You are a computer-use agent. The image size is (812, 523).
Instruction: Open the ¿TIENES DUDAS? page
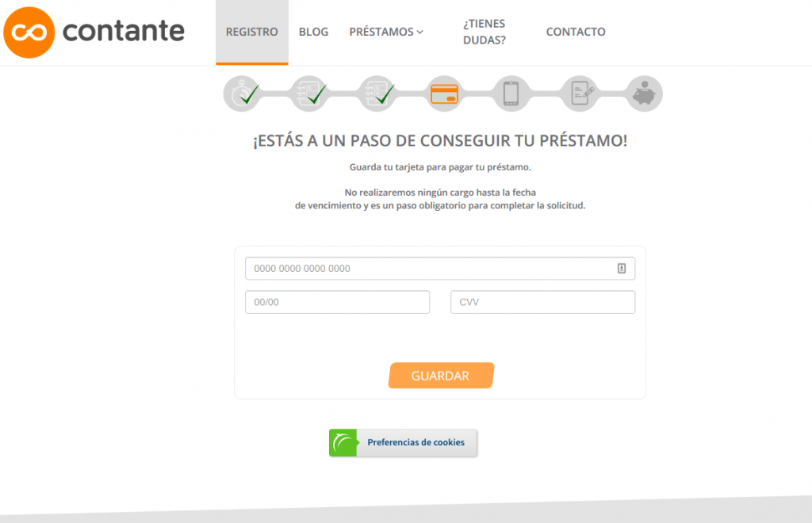pyautogui.click(x=485, y=32)
